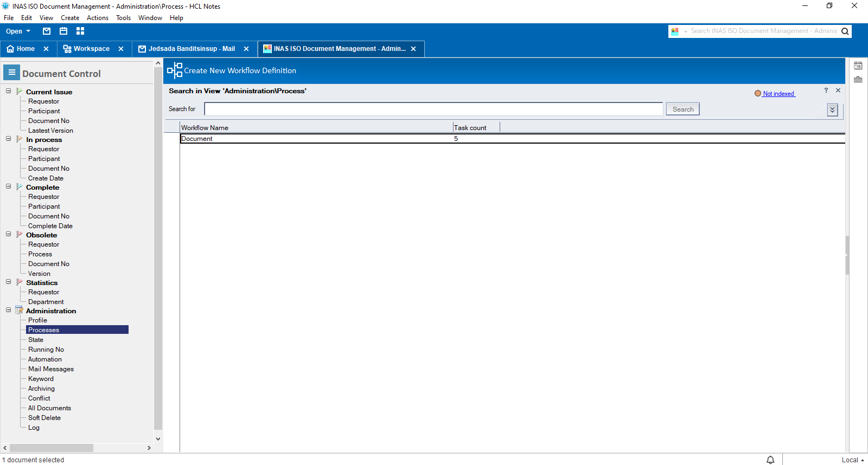
Task: Open the View menu
Action: (47, 18)
